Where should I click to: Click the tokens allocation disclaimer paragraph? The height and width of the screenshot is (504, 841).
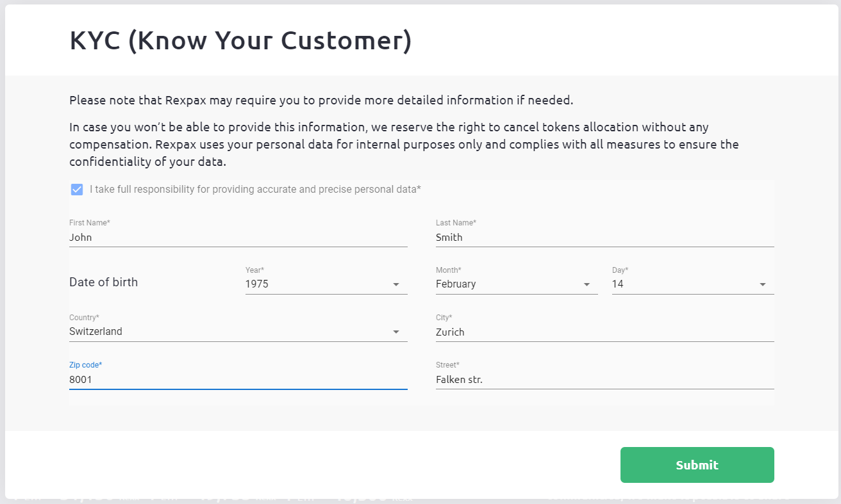[x=404, y=145]
